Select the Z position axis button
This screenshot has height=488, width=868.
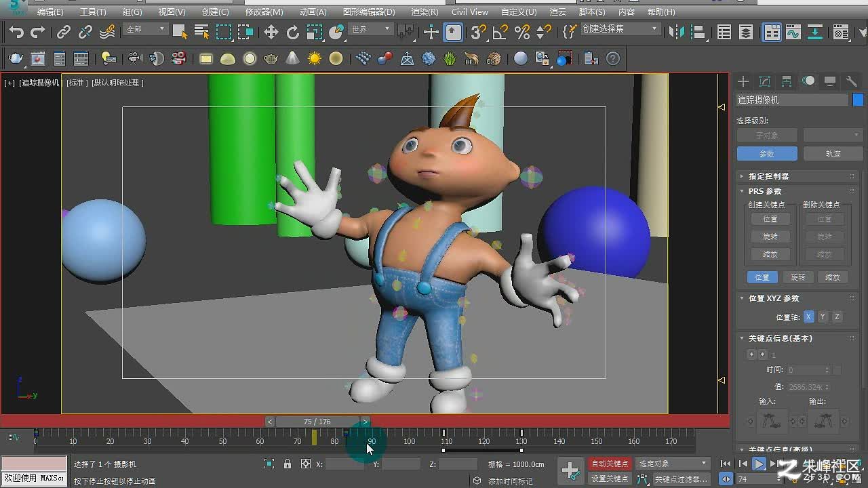(837, 317)
